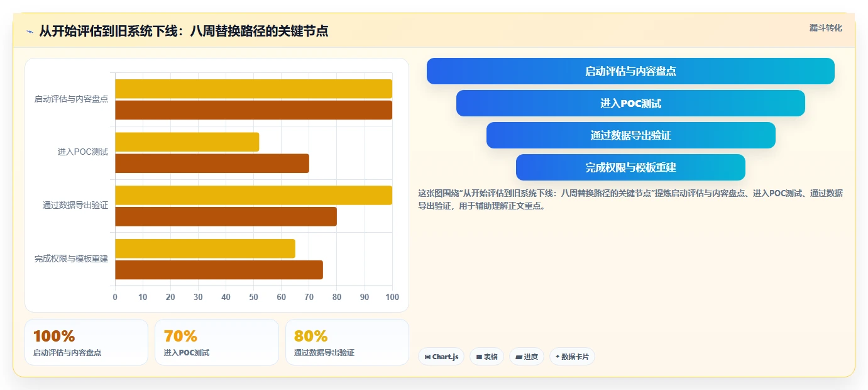The image size is (868, 390).
Task: Click x-axis tick label 70
Action: [309, 297]
